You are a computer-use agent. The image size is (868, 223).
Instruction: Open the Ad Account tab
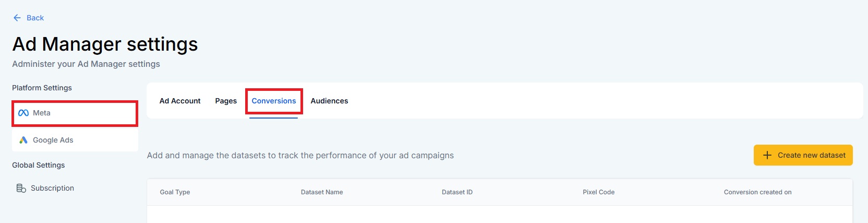(180, 101)
